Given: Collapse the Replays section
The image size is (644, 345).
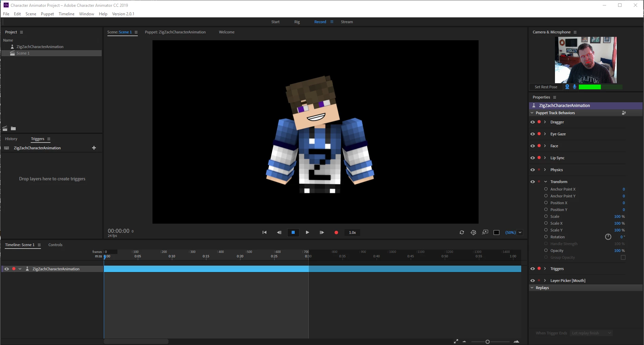Looking at the screenshot, I should (532, 288).
